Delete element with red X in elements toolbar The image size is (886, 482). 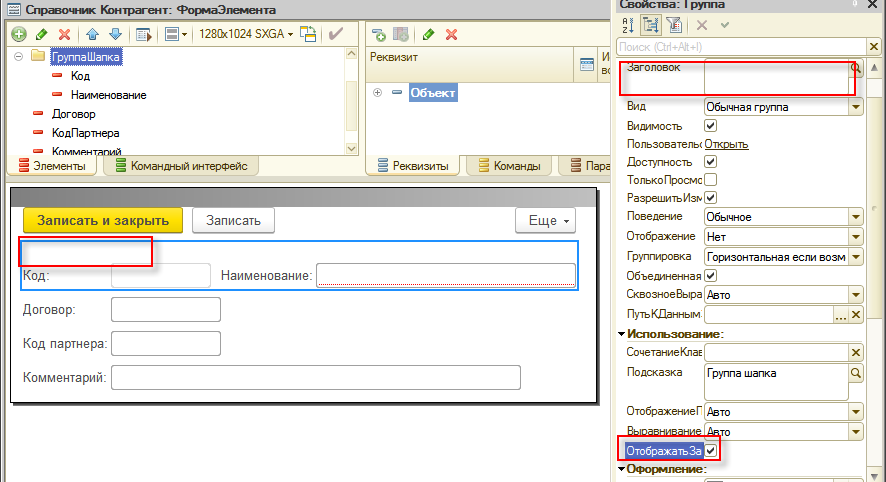coord(65,34)
